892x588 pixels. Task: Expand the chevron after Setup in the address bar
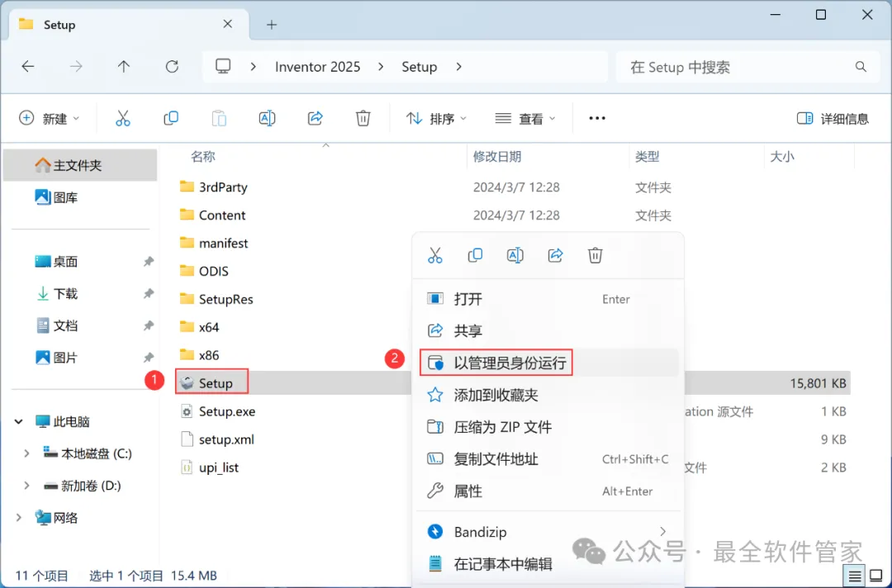pyautogui.click(x=459, y=67)
